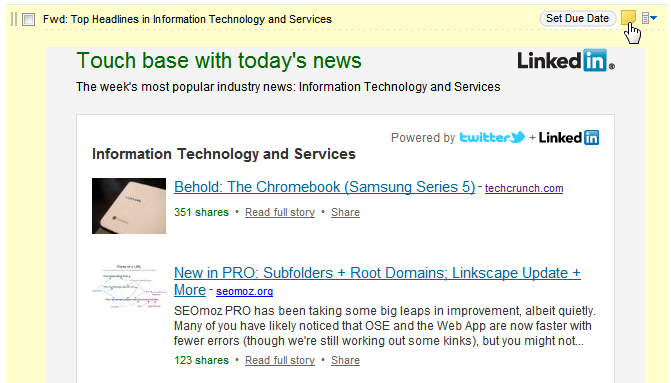Read full story for Chromebook article
This screenshot has height=383, width=671.
pos(280,212)
